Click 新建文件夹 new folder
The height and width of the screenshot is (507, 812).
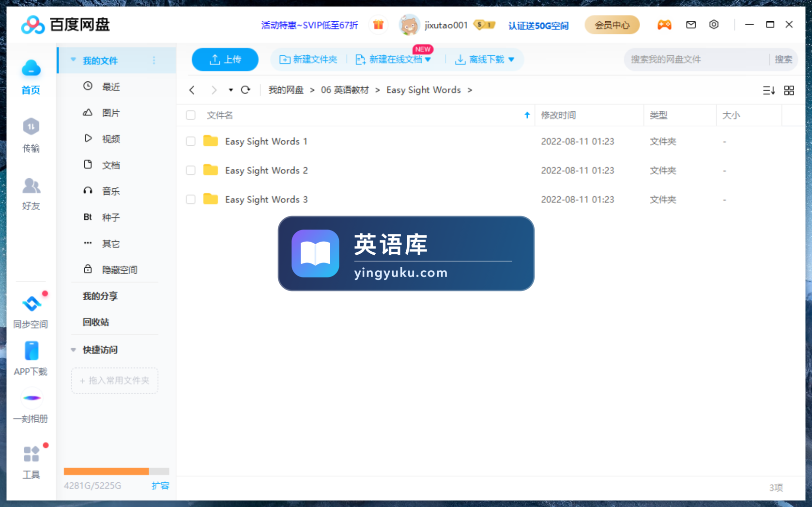point(308,60)
